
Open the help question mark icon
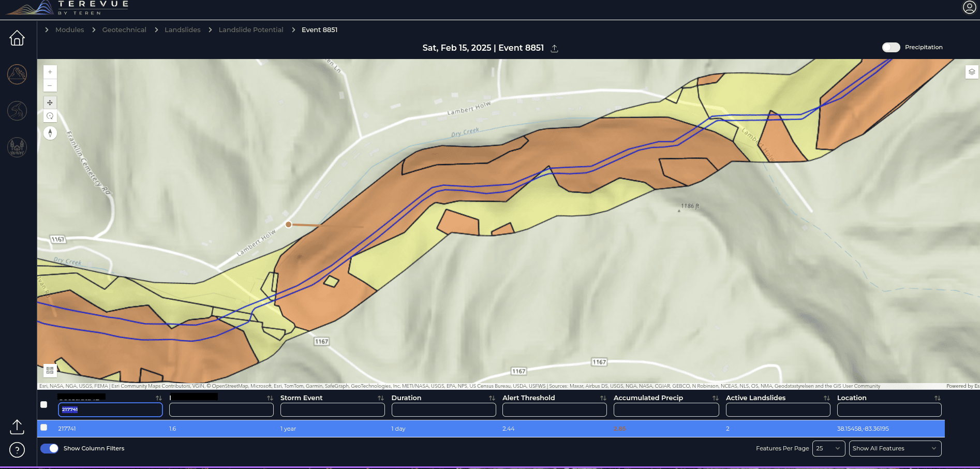[x=17, y=450]
